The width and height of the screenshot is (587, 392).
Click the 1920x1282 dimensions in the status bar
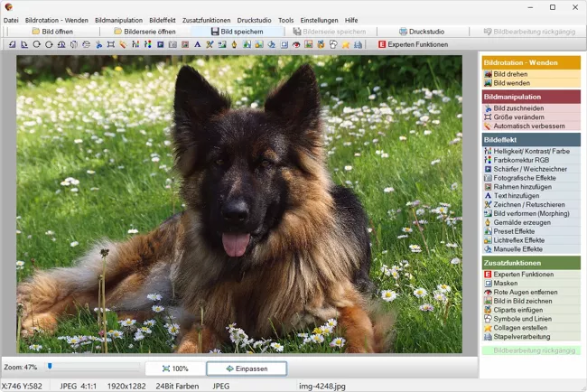(x=126, y=386)
